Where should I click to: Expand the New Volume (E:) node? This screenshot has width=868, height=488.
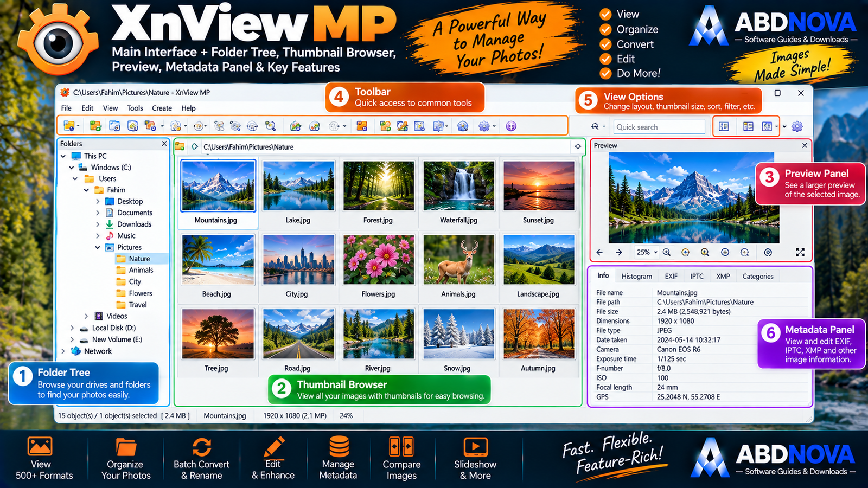[x=72, y=339]
